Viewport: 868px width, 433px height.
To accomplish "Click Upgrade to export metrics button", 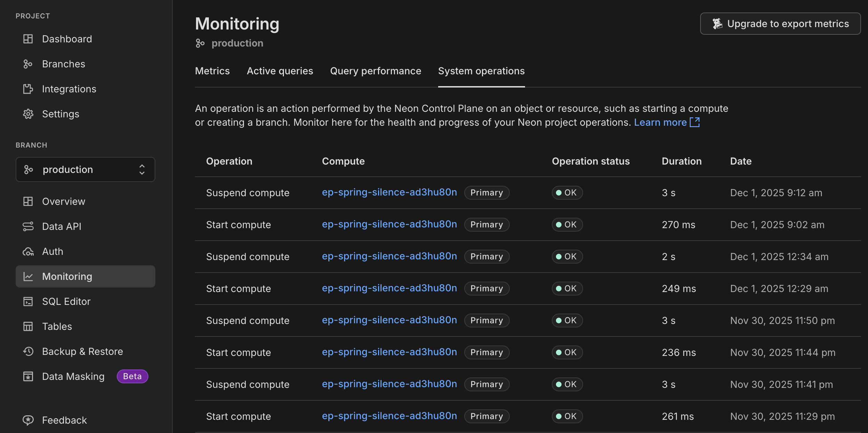I will pyautogui.click(x=780, y=24).
